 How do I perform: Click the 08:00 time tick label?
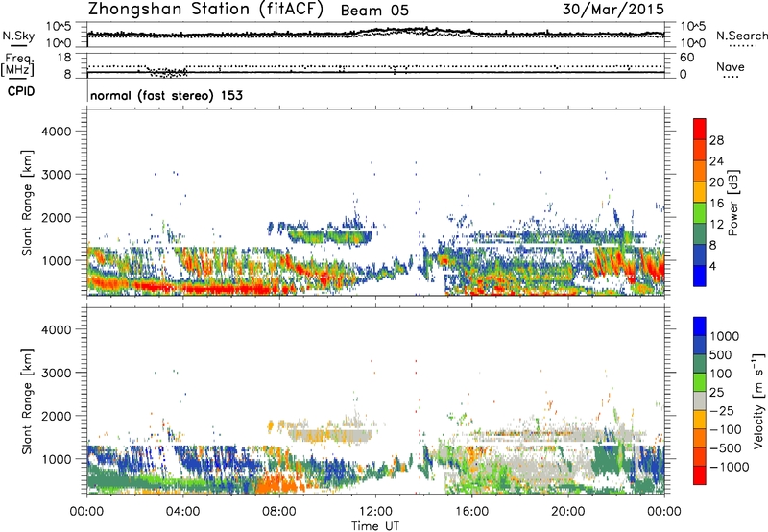pyautogui.click(x=279, y=512)
